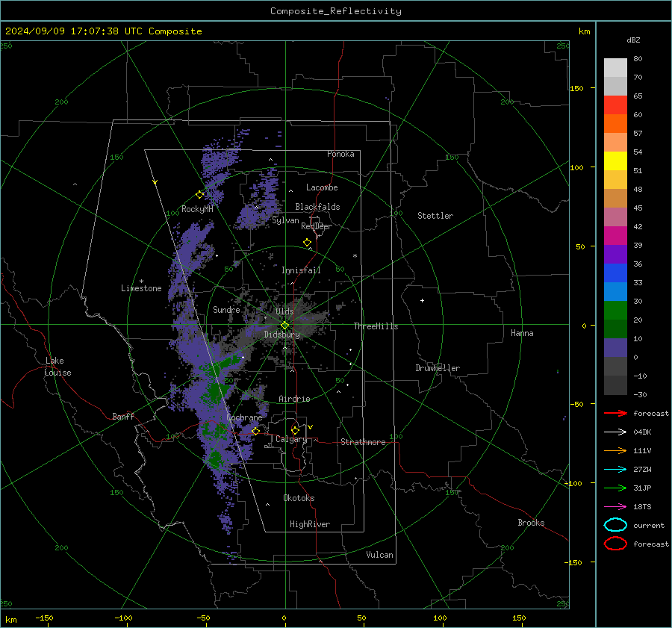Click the Lacombe label
The height and width of the screenshot is (628, 672).
point(322,187)
